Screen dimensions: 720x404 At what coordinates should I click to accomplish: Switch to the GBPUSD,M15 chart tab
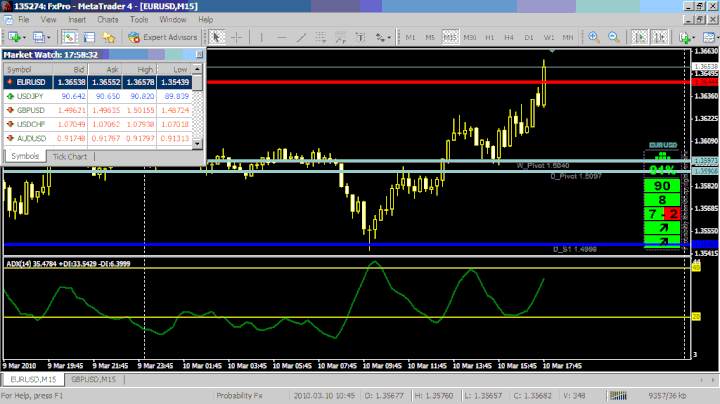pos(94,380)
